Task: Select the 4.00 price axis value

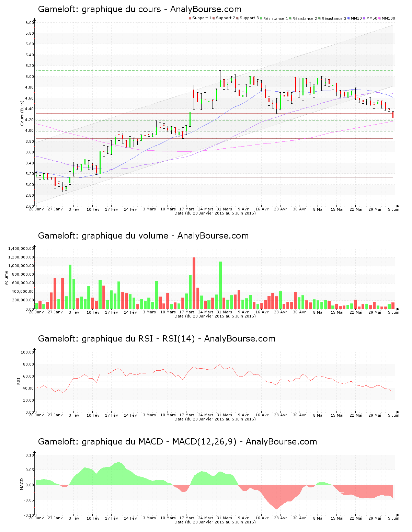Action: 30,130
